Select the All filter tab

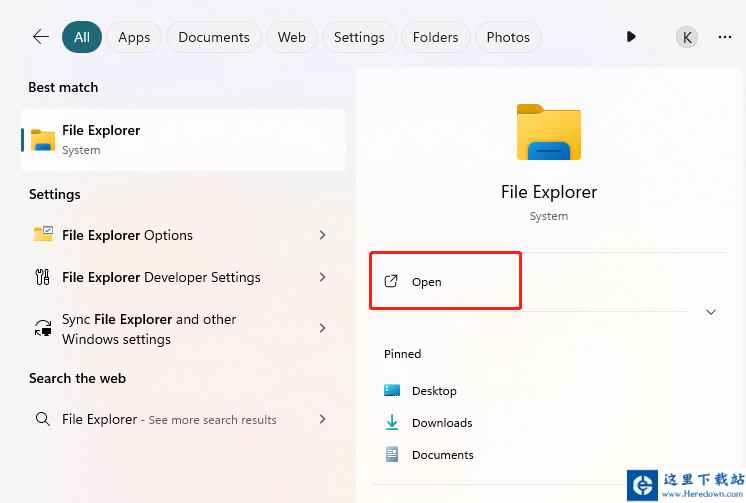tap(82, 37)
